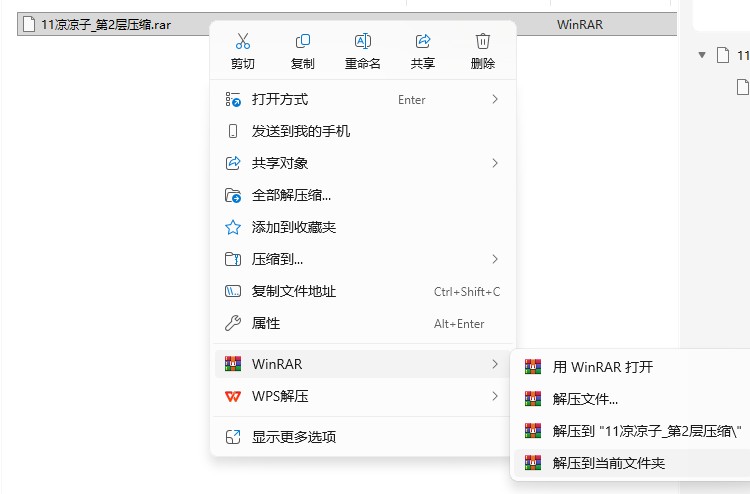Expand the "共享对象" submenu arrow
Viewport: 750px width, 494px height.
pyautogui.click(x=495, y=163)
